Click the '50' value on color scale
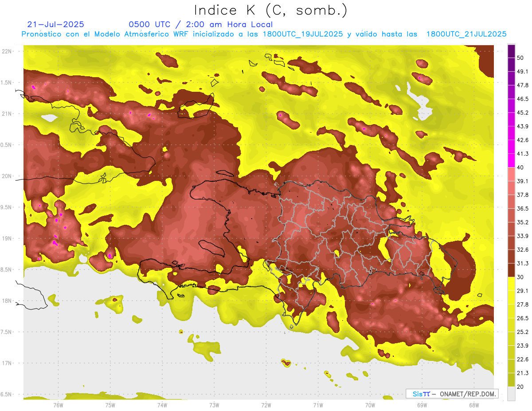The height and width of the screenshot is (411, 532). (520, 58)
